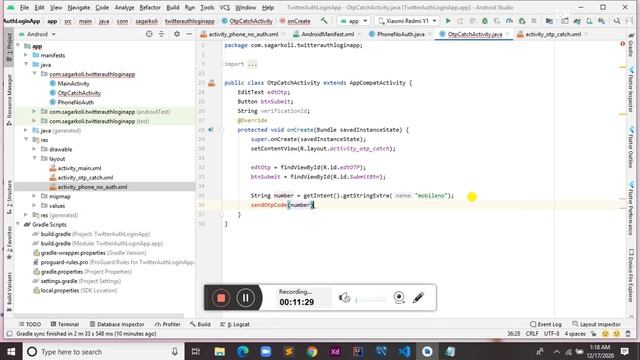Collapse all in project panel
Screen dimensions: 640x360
point(162,34)
